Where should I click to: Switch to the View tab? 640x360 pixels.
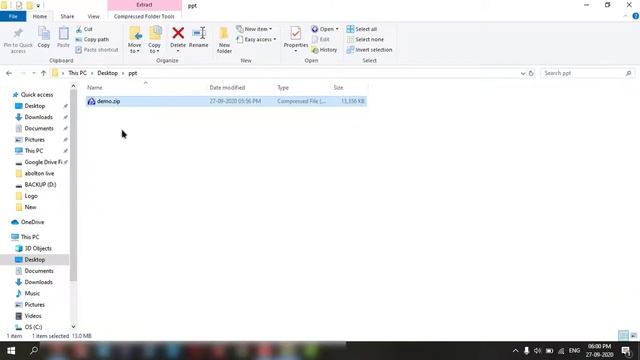pos(93,16)
